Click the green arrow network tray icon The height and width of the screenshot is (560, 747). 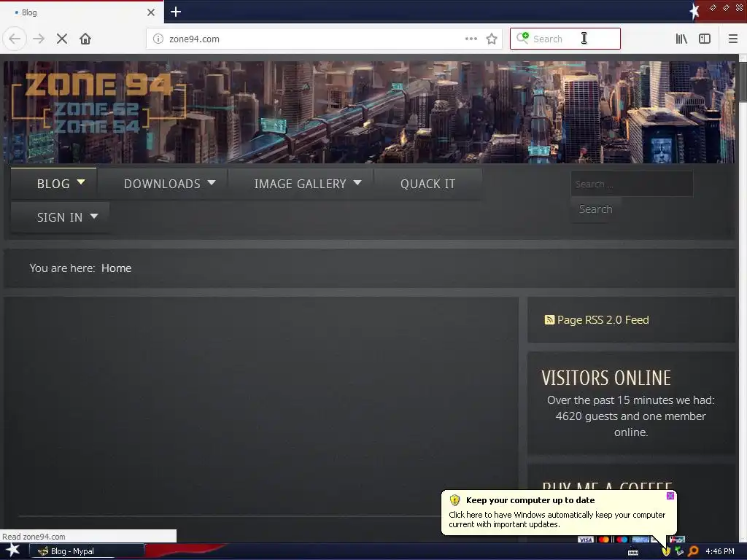tap(679, 551)
